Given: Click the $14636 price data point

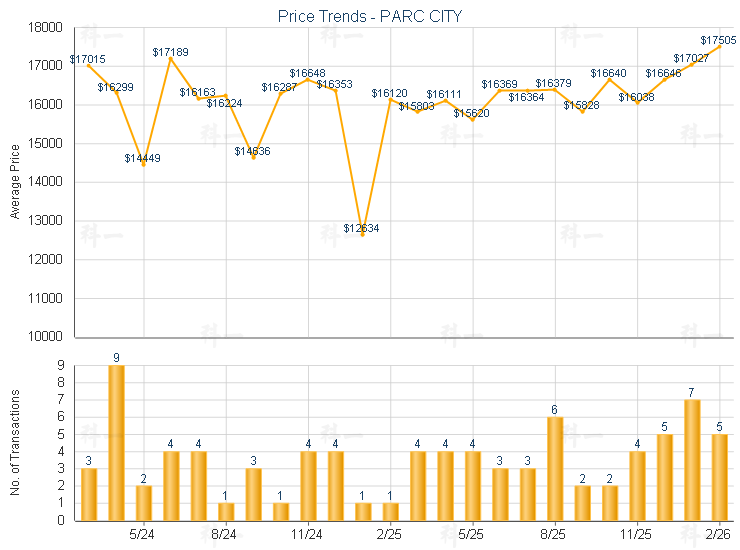Looking at the screenshot, I should (253, 157).
